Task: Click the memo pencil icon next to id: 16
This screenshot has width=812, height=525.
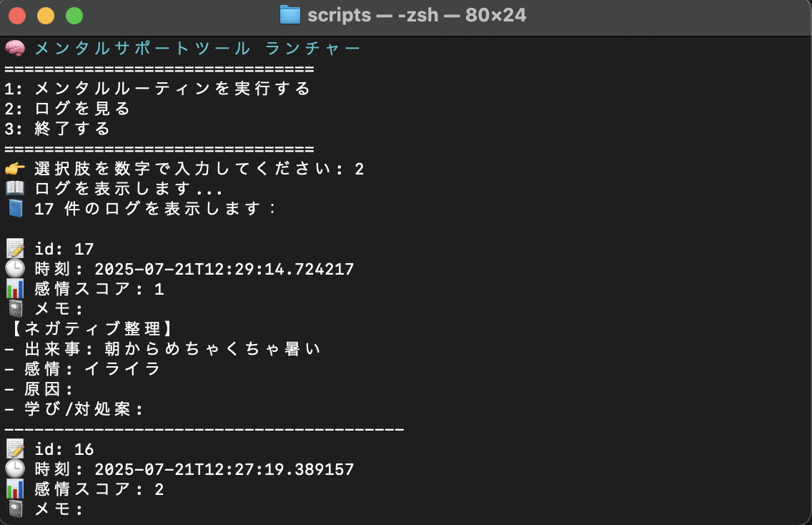Action: tap(15, 448)
